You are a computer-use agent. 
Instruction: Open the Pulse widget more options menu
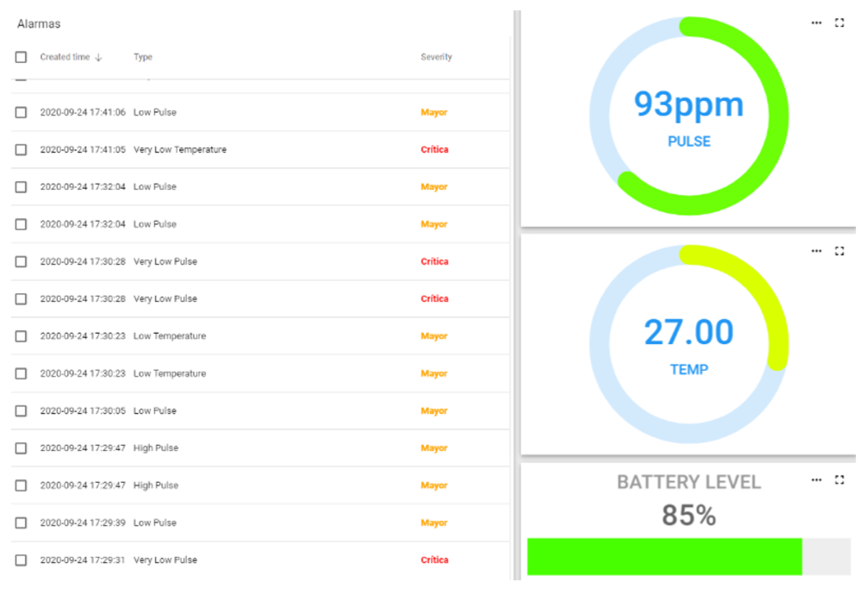(x=816, y=23)
